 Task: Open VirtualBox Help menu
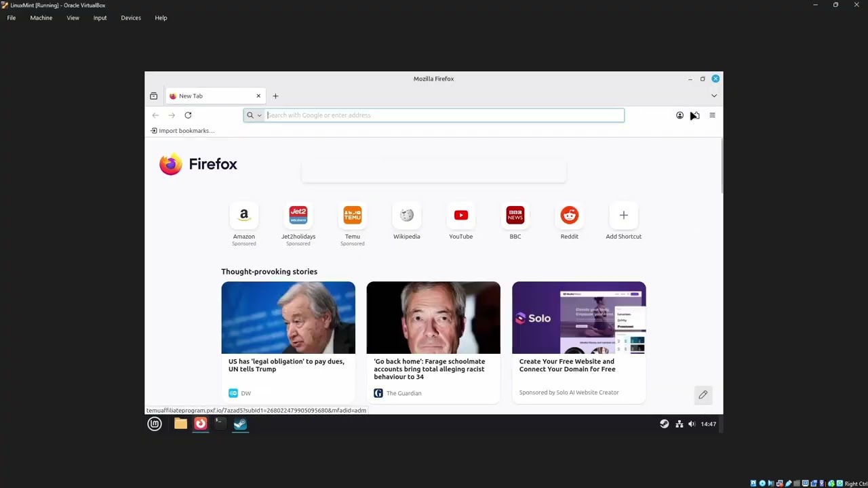click(161, 18)
